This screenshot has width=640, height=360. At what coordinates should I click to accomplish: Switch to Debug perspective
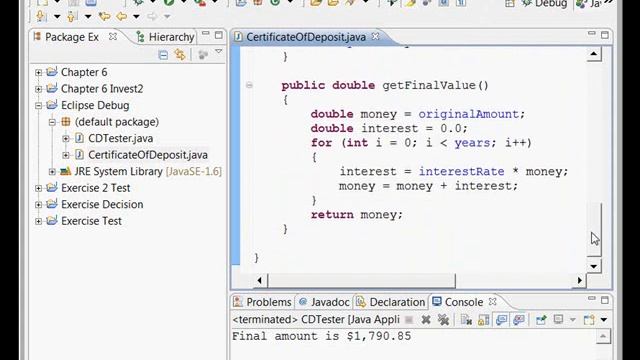(544, 4)
